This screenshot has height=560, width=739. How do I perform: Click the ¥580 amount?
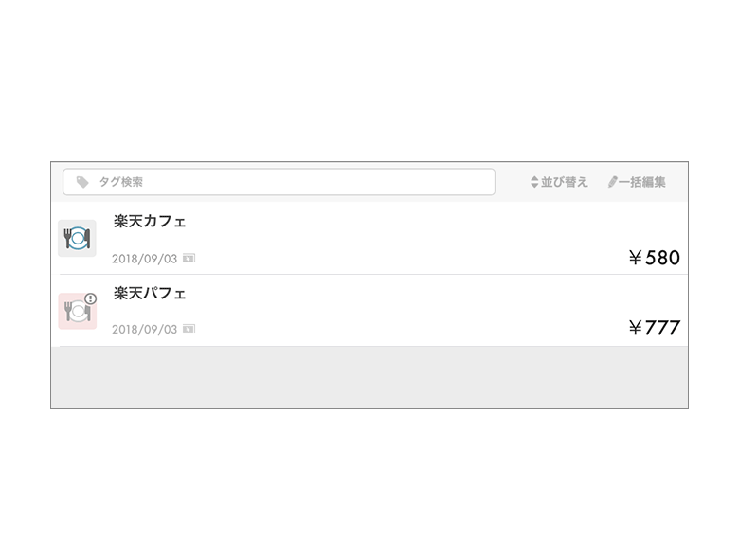(654, 257)
